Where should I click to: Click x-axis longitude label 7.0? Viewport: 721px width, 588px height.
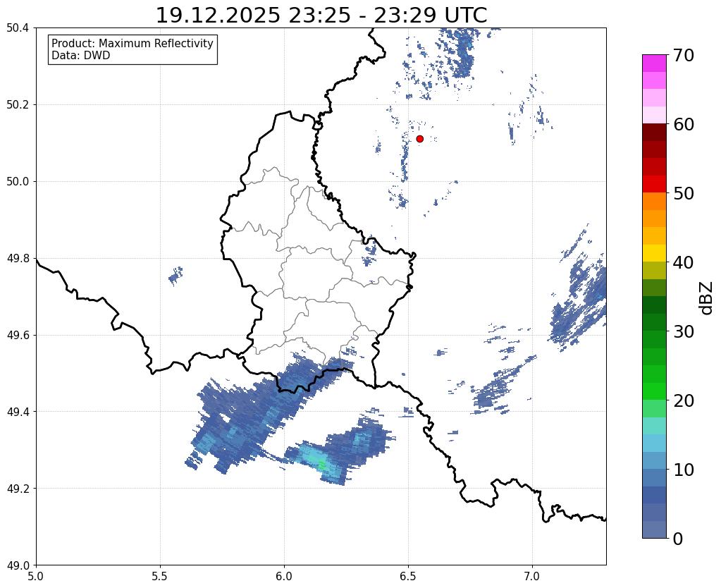click(533, 576)
